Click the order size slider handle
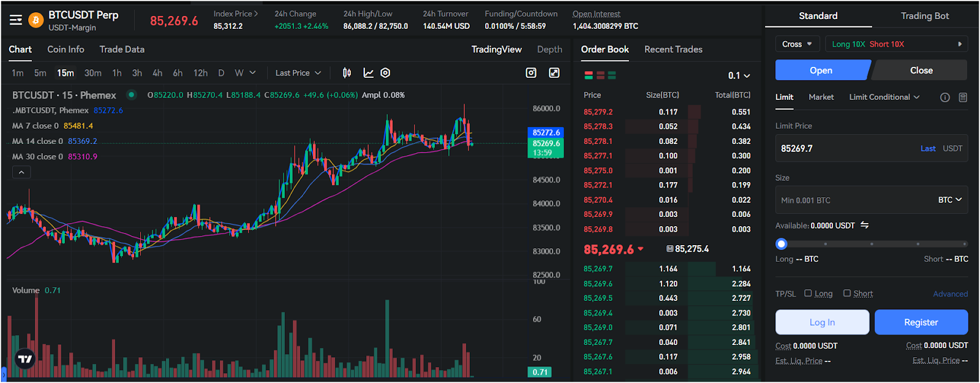The height and width of the screenshot is (383, 980). (781, 244)
